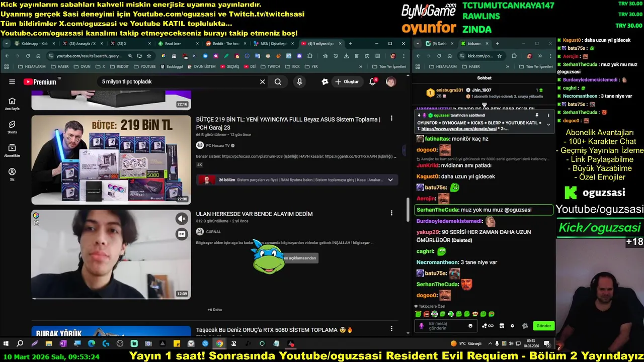Open the Backloggd bookmark

pos(171,66)
